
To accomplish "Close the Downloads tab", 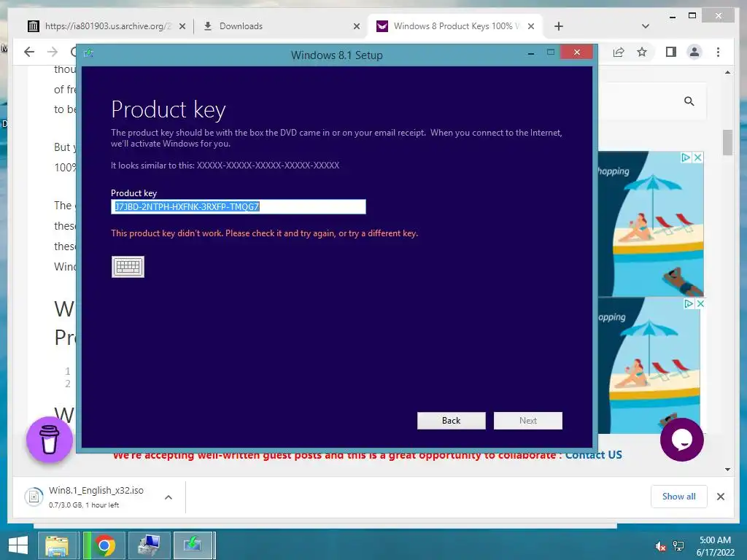I will click(x=356, y=27).
